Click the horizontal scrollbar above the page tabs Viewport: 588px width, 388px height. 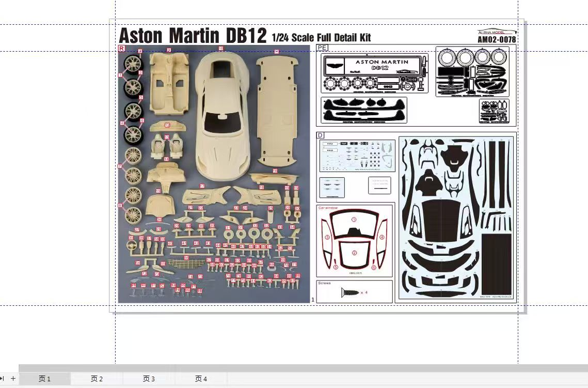tap(303, 368)
